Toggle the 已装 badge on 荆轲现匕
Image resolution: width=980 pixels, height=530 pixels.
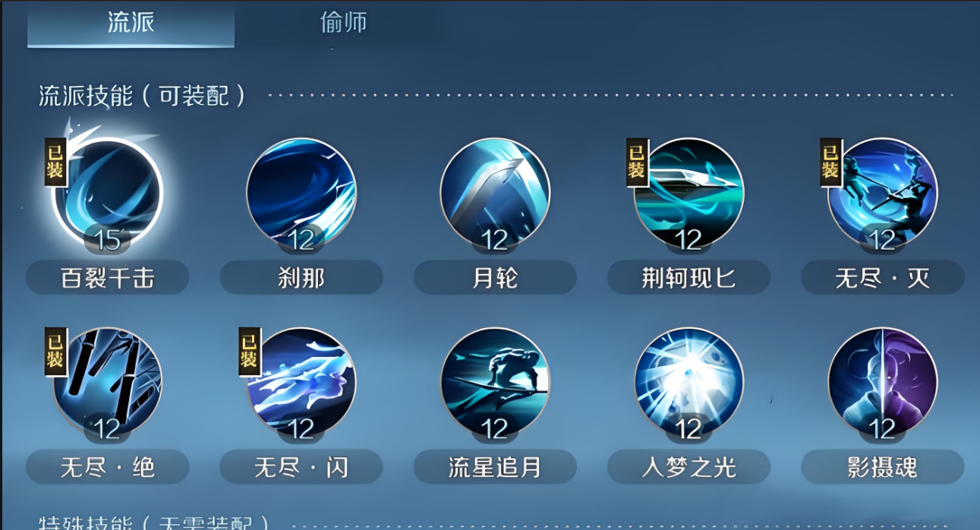(x=636, y=162)
